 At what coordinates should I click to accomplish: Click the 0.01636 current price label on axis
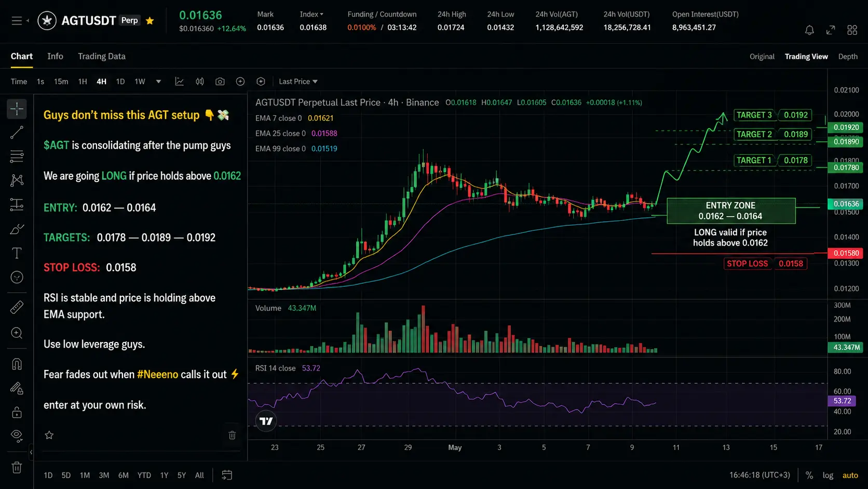tap(846, 204)
